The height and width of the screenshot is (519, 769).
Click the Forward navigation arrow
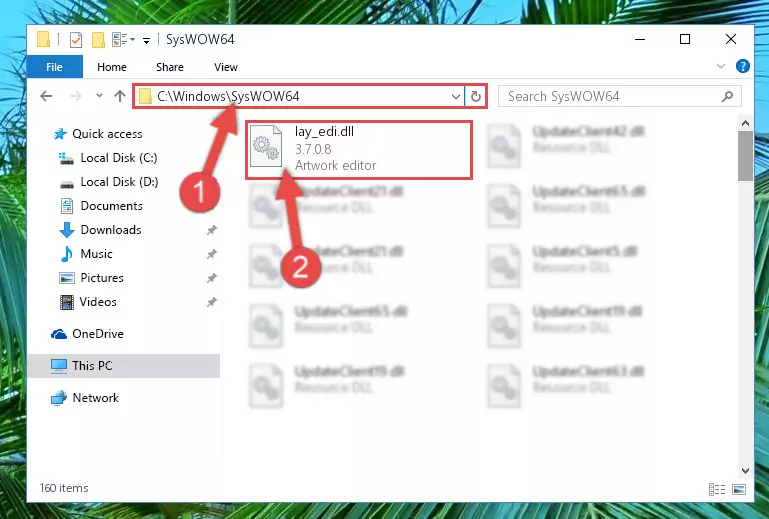[x=76, y=96]
